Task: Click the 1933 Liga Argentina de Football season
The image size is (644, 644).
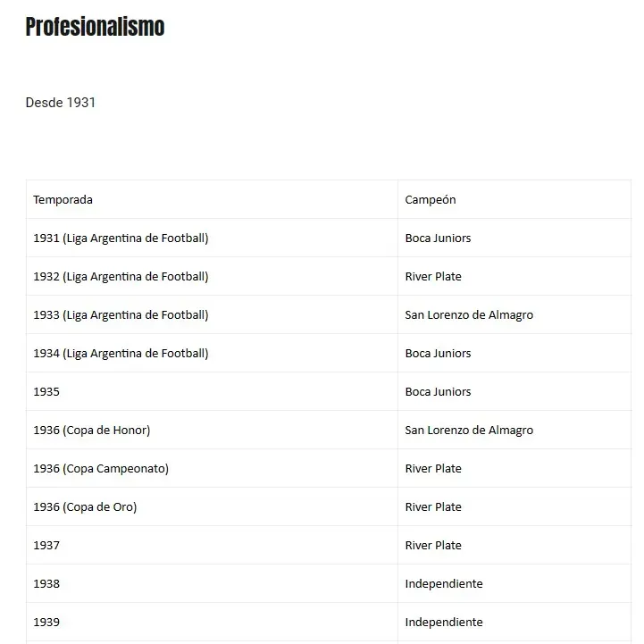Action: click(x=121, y=315)
